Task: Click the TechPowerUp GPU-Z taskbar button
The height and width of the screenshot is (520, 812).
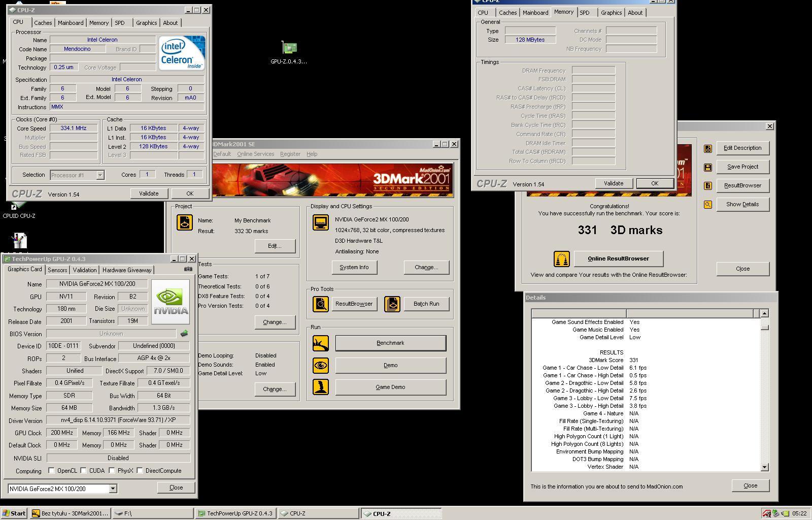Action: click(236, 513)
